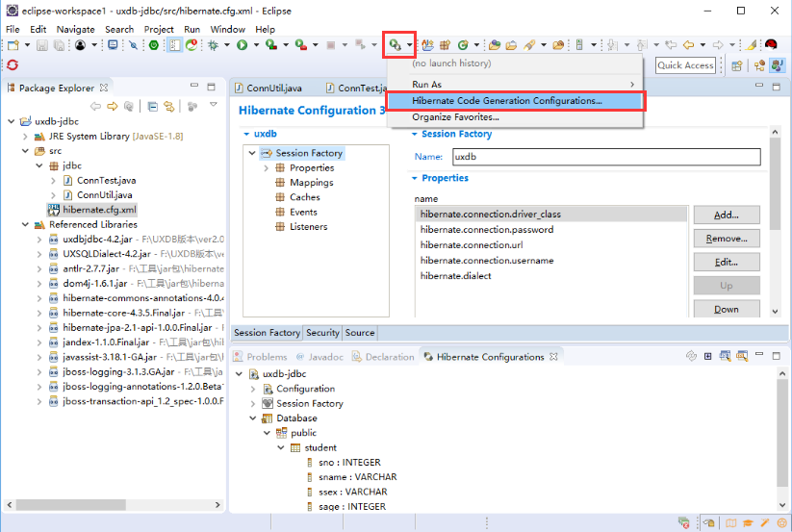Open the Problems view tab
This screenshot has width=792, height=532.
(267, 357)
